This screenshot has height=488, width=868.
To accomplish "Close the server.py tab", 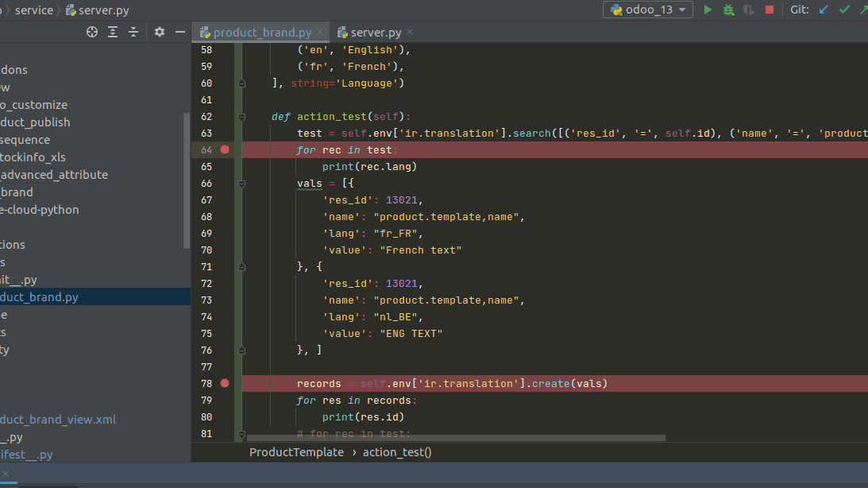I will tap(410, 32).
